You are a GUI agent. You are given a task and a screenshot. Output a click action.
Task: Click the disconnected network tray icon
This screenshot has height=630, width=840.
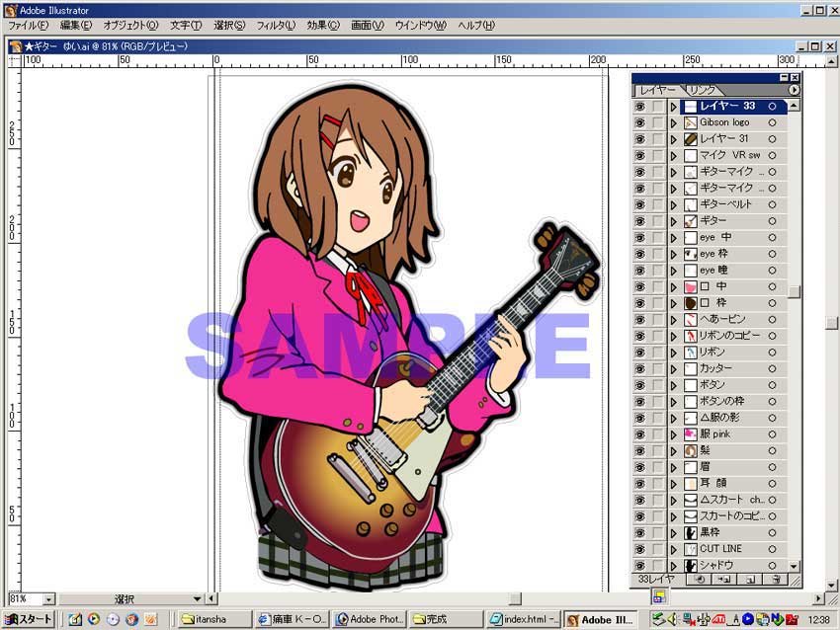coord(689,619)
